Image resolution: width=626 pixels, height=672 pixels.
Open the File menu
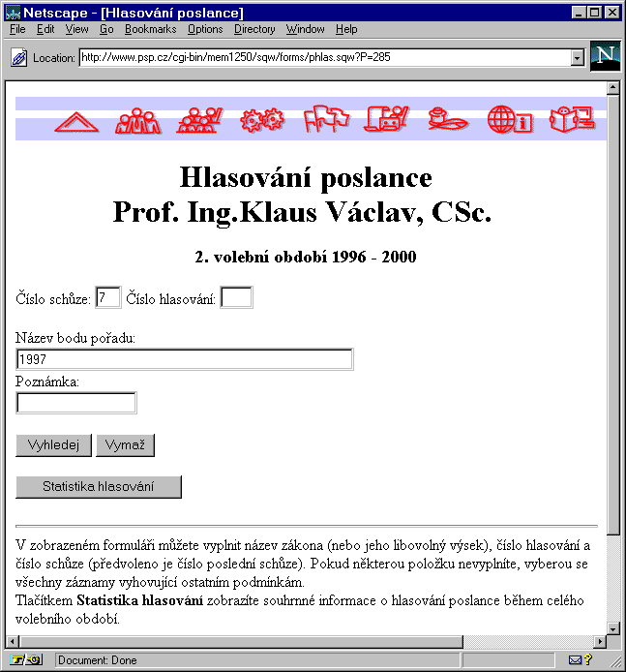(x=17, y=29)
